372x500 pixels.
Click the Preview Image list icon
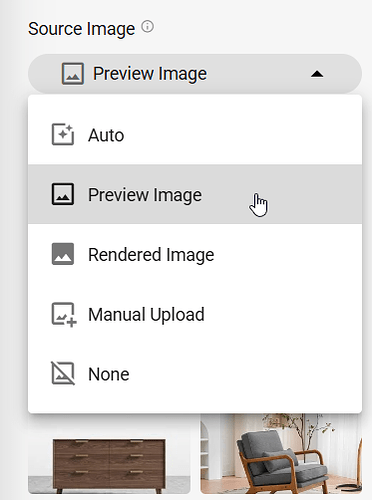point(63,194)
